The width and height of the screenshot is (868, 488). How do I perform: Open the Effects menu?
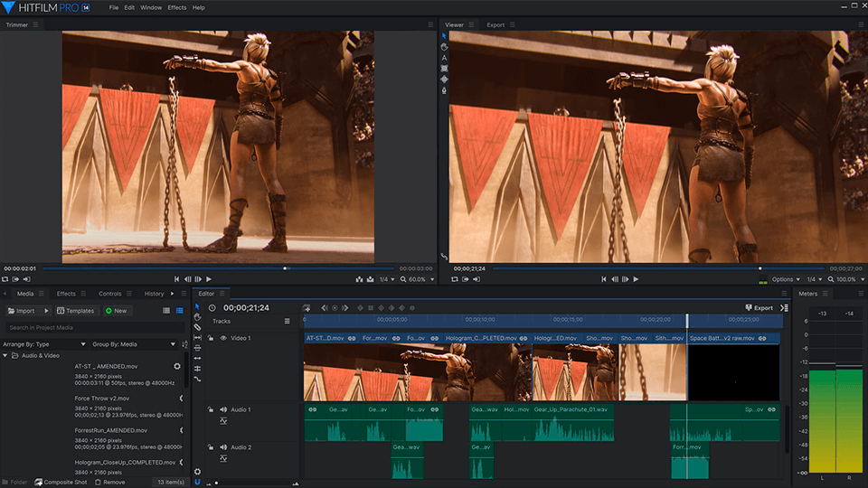177,8
